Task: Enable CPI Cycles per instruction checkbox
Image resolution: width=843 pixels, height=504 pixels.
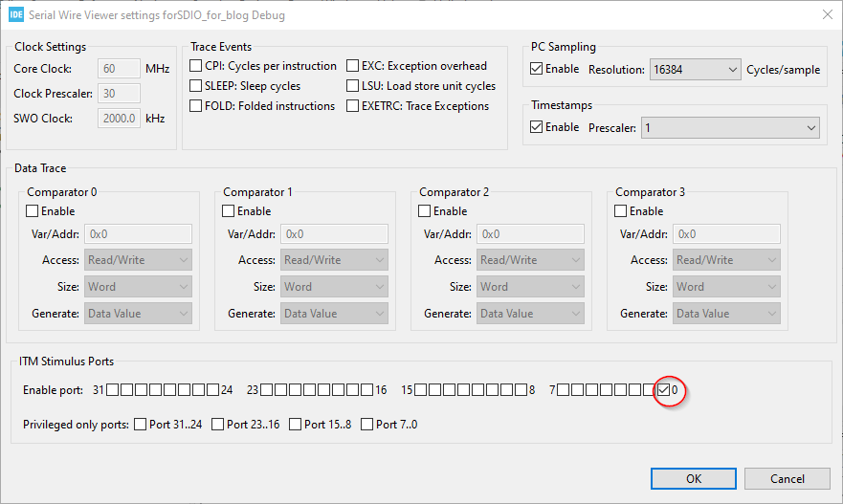Action: (x=196, y=66)
